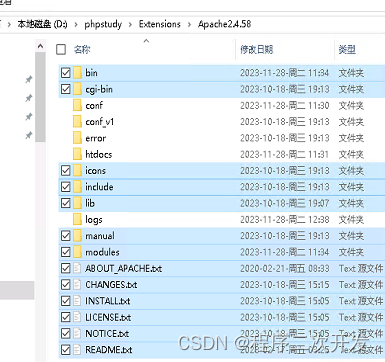The width and height of the screenshot is (385, 362).
Task: Uncheck the cgi-bin folder checkbox
Action: click(x=66, y=89)
